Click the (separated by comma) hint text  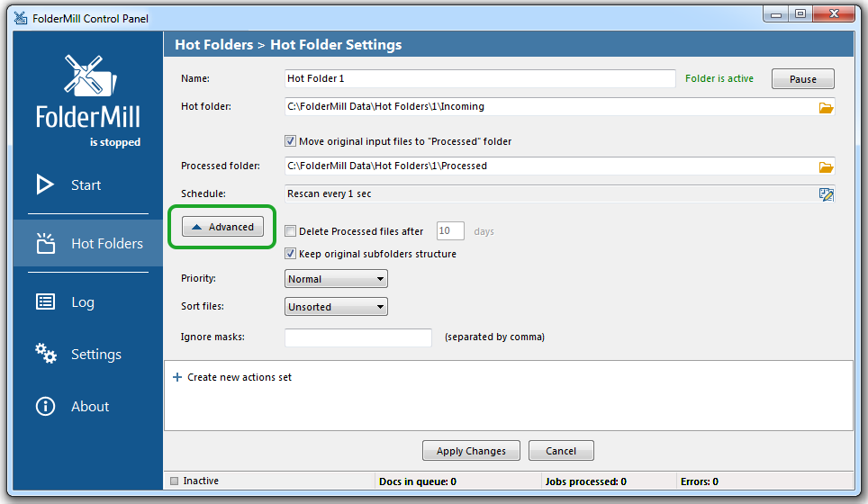494,337
